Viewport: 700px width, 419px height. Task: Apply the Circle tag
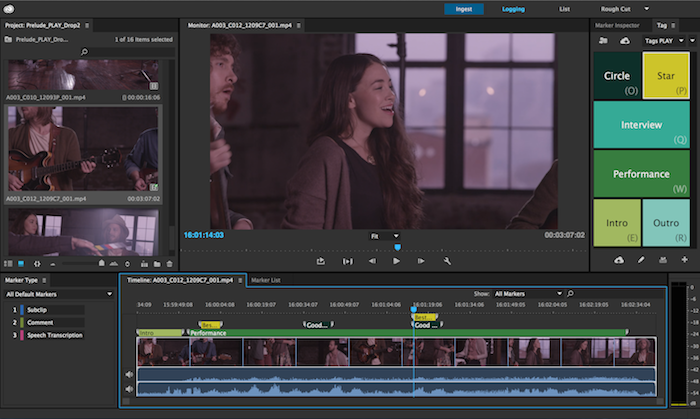coord(617,75)
